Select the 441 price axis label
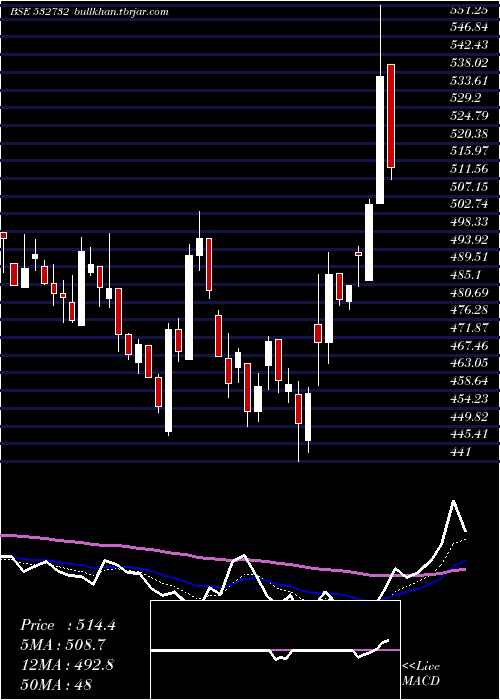The width and height of the screenshot is (500, 700). click(461, 452)
